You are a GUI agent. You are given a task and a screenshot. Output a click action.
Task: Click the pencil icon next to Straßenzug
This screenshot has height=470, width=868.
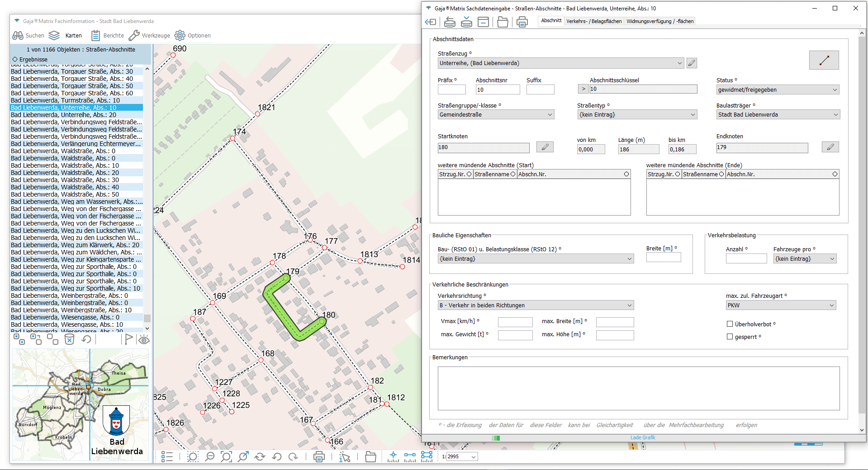691,63
